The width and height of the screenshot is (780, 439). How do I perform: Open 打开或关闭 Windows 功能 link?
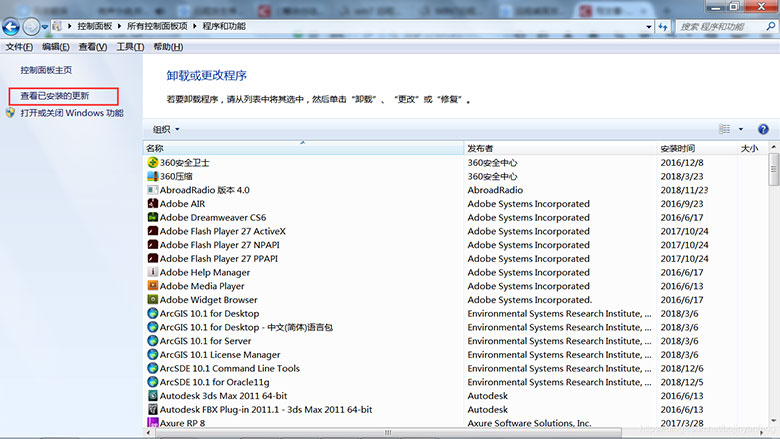pos(72,113)
